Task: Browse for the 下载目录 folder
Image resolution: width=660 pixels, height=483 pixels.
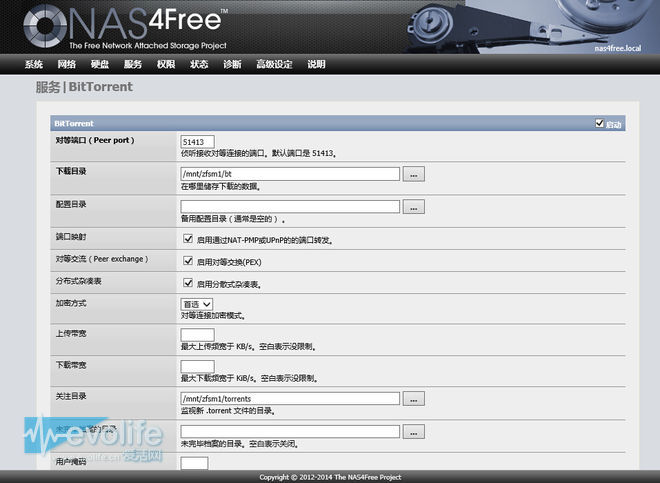Action: [413, 174]
